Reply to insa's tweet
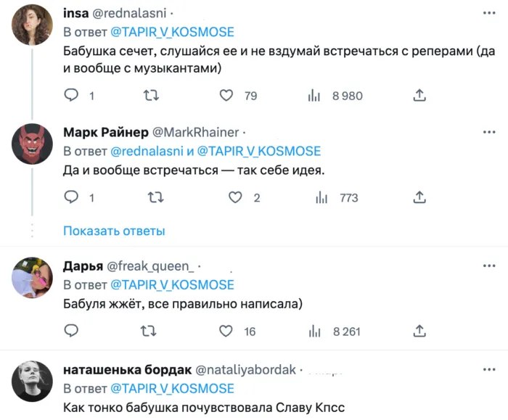The height and width of the screenshot is (420, 508). (x=71, y=96)
